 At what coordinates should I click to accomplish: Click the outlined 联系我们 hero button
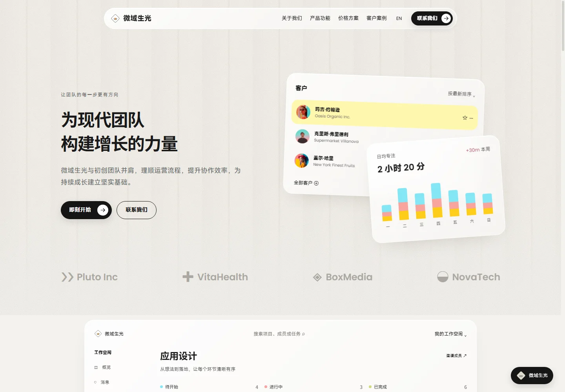click(x=137, y=210)
